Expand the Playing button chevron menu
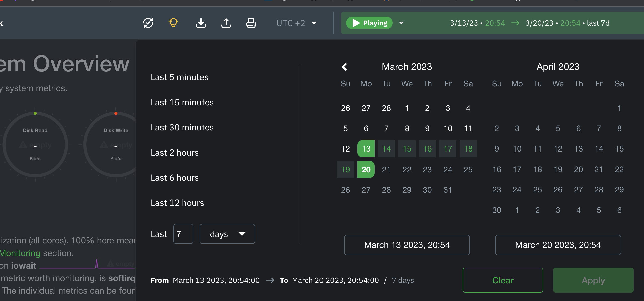The image size is (644, 301). [401, 23]
